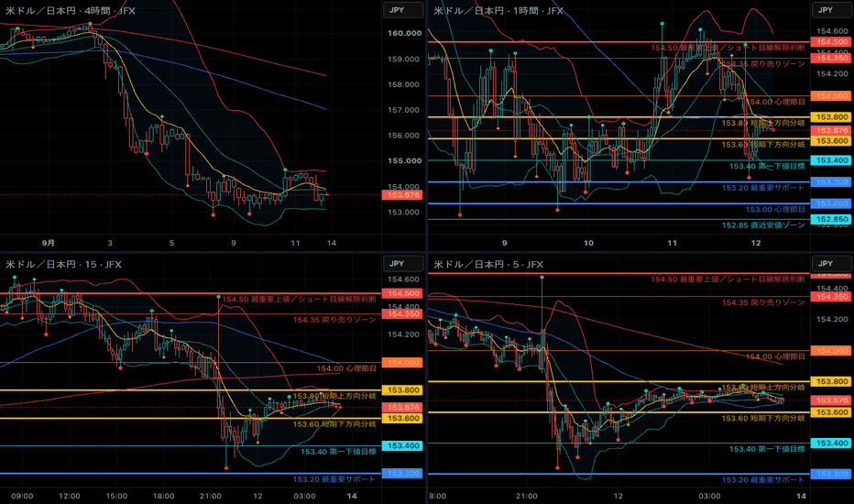
Task: Select yellow 153.800 price tag on 15-minute chart
Action: click(x=402, y=390)
